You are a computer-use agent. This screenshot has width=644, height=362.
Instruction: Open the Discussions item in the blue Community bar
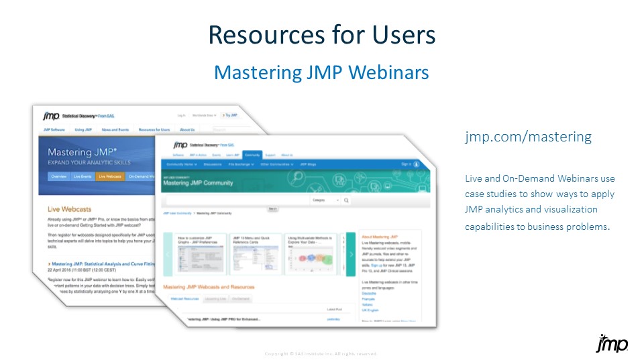[x=213, y=164]
